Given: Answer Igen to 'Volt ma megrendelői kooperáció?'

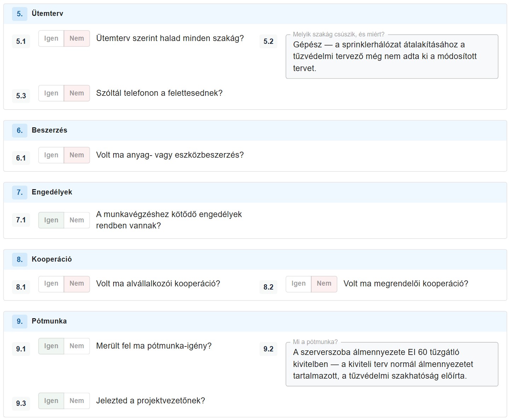Looking at the screenshot, I should [x=299, y=284].
